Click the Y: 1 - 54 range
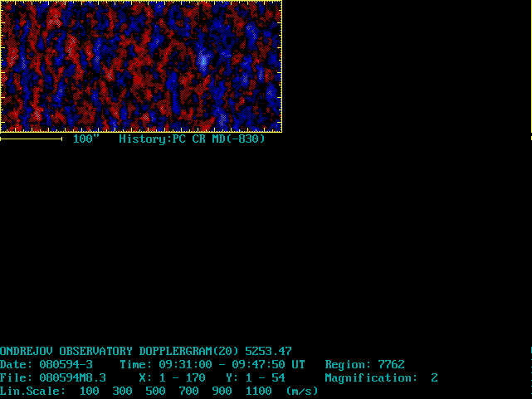This screenshot has height=399, width=532. pos(256,377)
